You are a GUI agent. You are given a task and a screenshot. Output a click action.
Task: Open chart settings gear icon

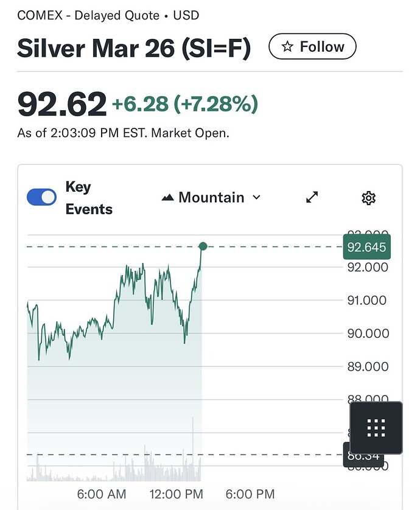[x=368, y=198]
